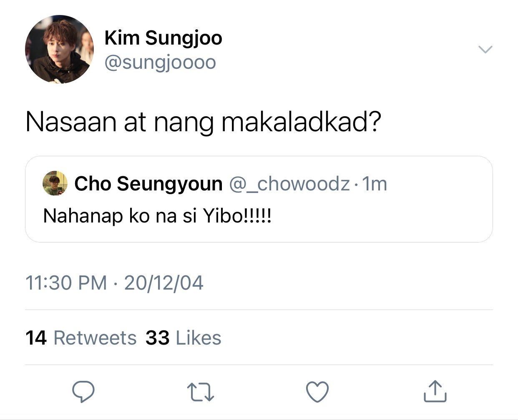The height and width of the screenshot is (420, 518).
Task: Click the @_chowoodz handle
Action: [x=289, y=184]
